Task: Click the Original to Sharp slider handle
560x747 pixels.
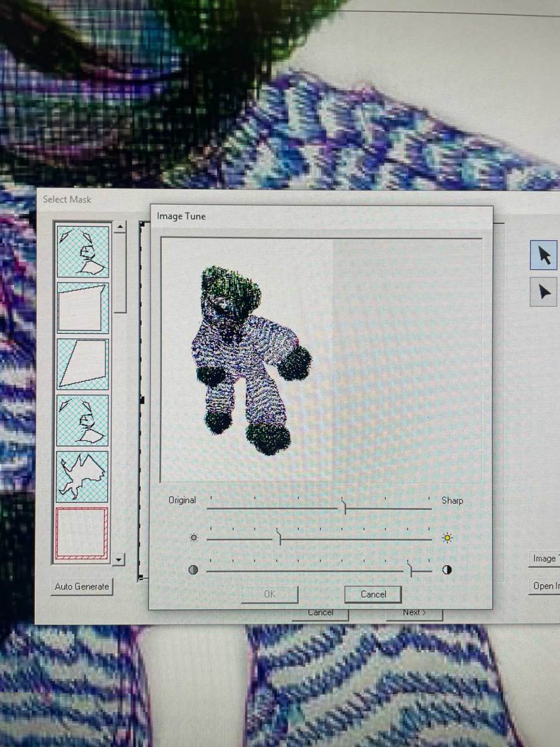Action: [343, 507]
